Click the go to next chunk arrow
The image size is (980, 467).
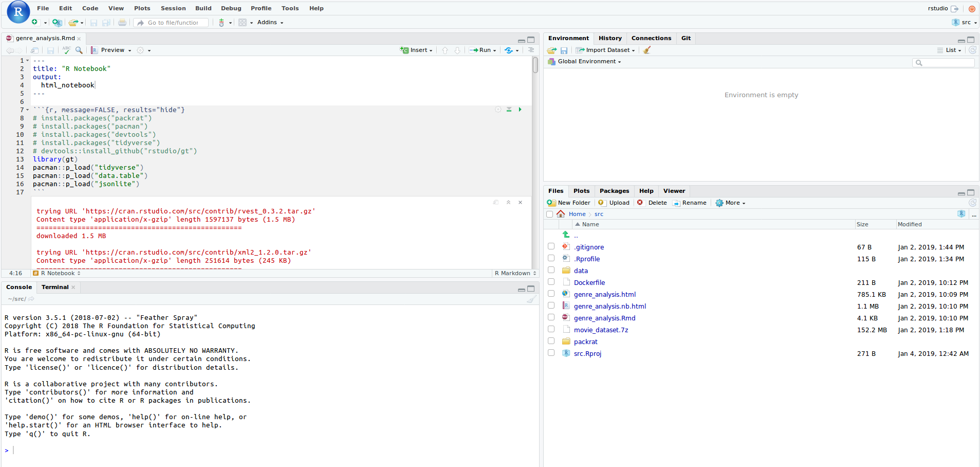point(457,50)
